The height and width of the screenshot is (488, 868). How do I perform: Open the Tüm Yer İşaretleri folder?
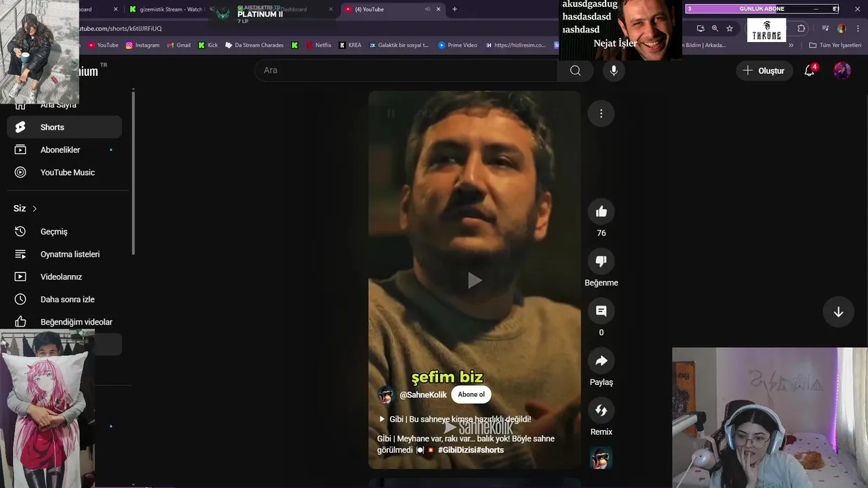[835, 45]
